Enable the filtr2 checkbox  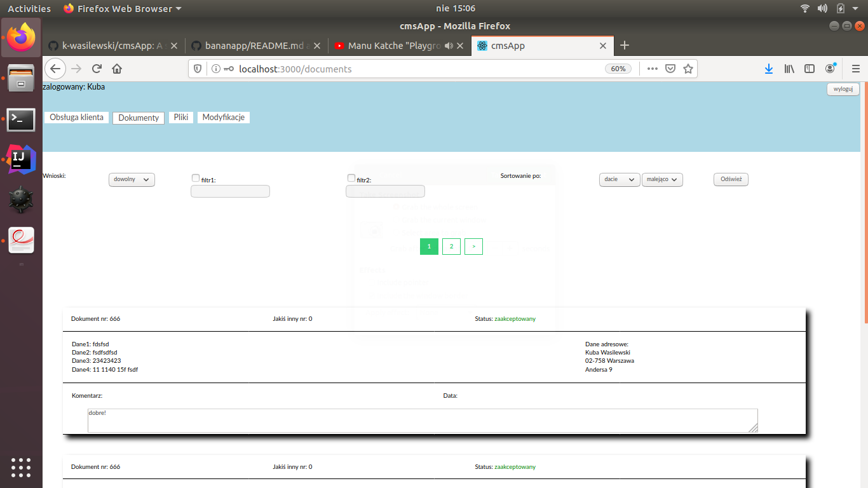click(351, 178)
